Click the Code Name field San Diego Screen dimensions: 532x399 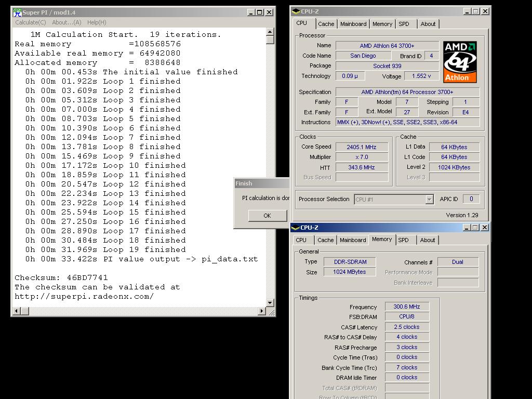[363, 56]
